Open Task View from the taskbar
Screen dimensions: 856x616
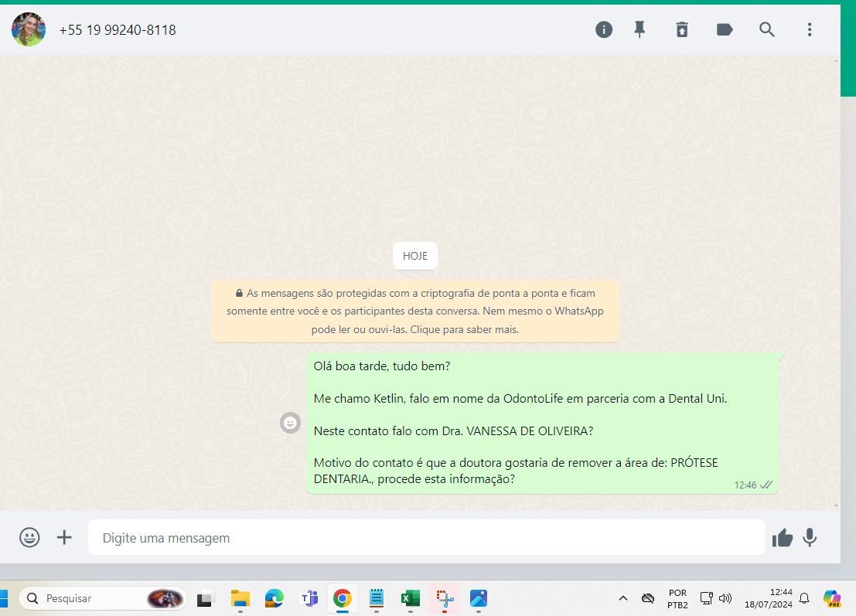pyautogui.click(x=205, y=599)
